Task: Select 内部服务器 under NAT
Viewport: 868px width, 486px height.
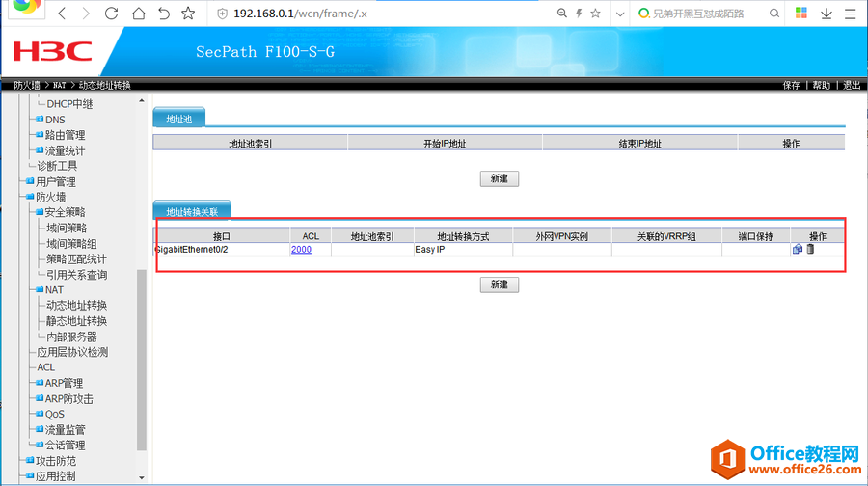Action: 71,337
